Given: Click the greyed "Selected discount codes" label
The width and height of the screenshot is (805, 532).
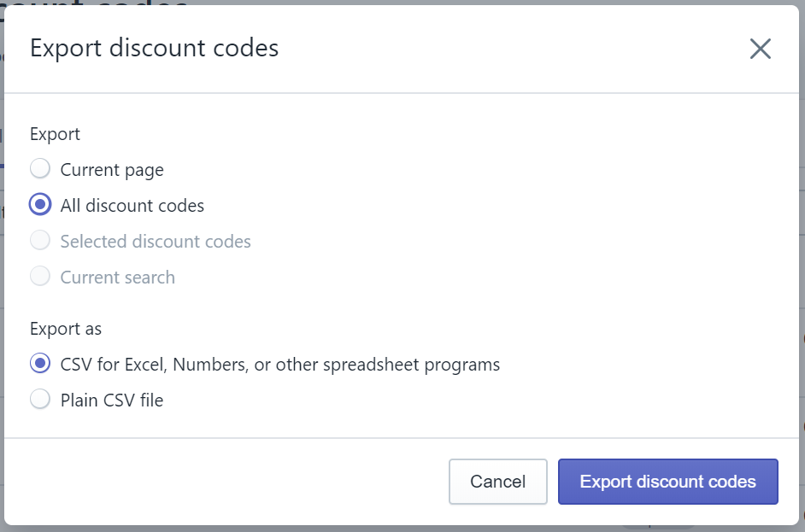Looking at the screenshot, I should pos(156,242).
